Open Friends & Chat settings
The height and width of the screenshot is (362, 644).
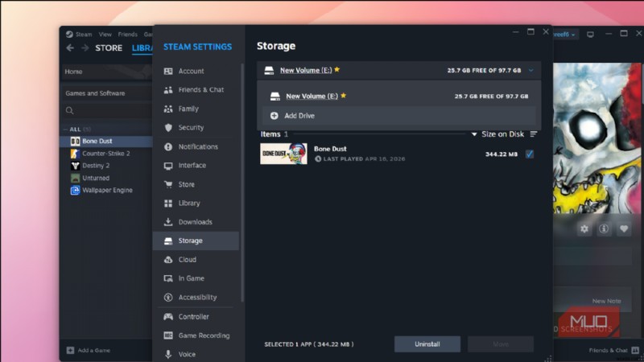(197, 90)
